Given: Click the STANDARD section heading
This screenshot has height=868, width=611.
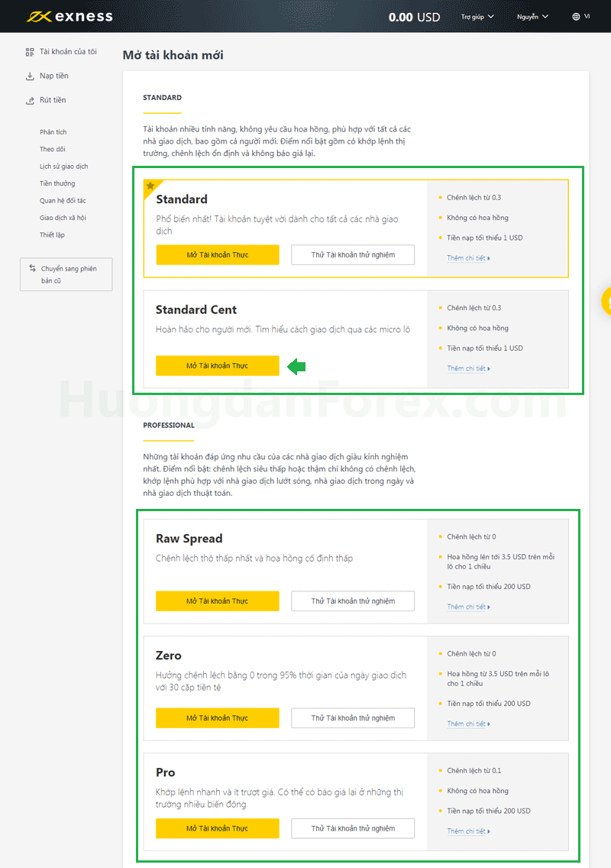Looking at the screenshot, I should 162,98.
